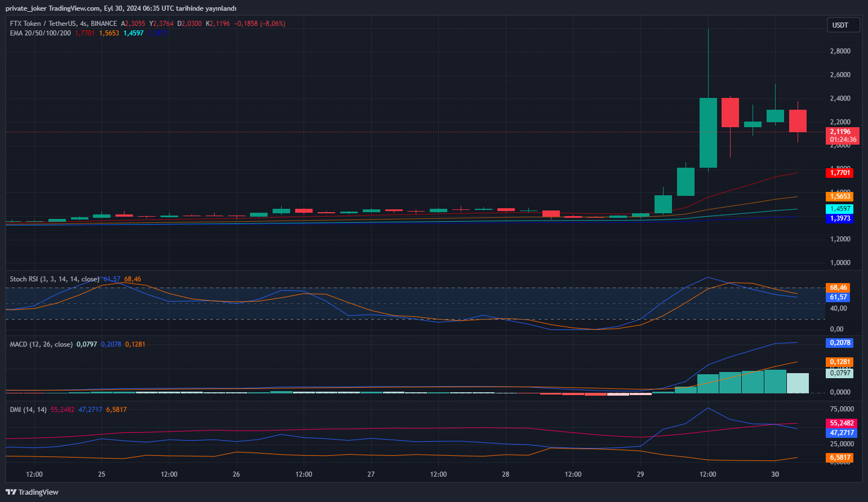Click date 29 on the time axis
868x502 pixels.
[x=640, y=474]
